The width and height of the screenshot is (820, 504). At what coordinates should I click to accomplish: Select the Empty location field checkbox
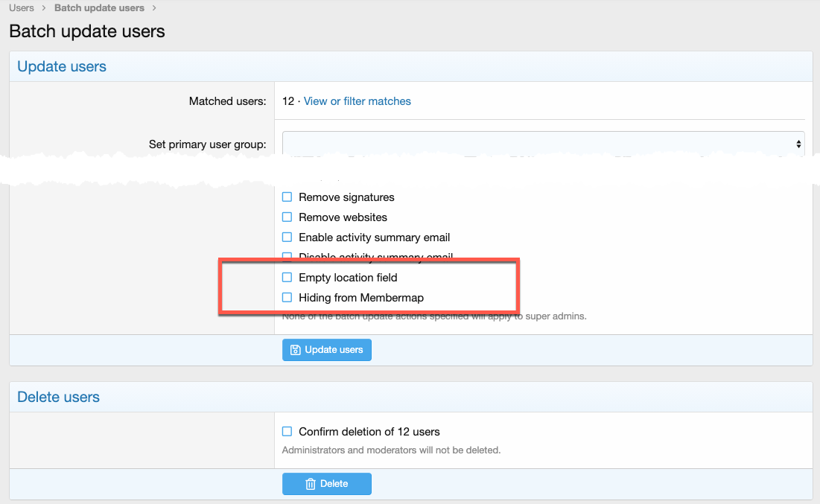tap(287, 278)
